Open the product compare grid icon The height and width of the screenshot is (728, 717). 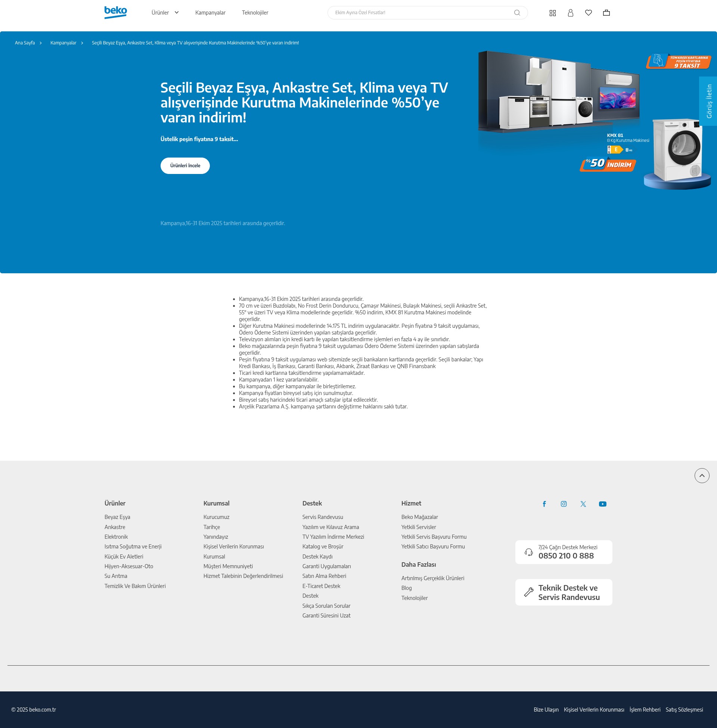552,13
